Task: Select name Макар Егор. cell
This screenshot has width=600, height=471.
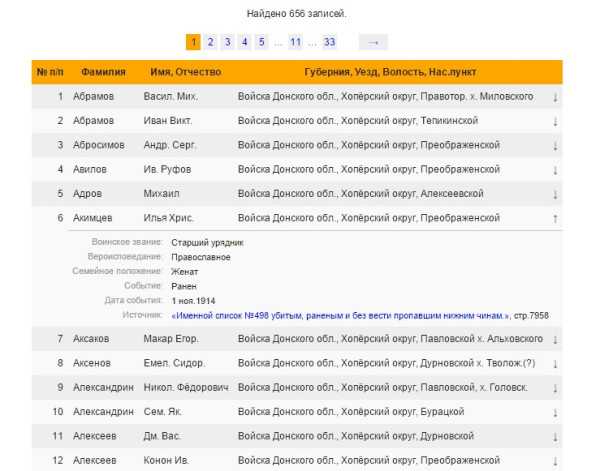Action: click(x=171, y=339)
